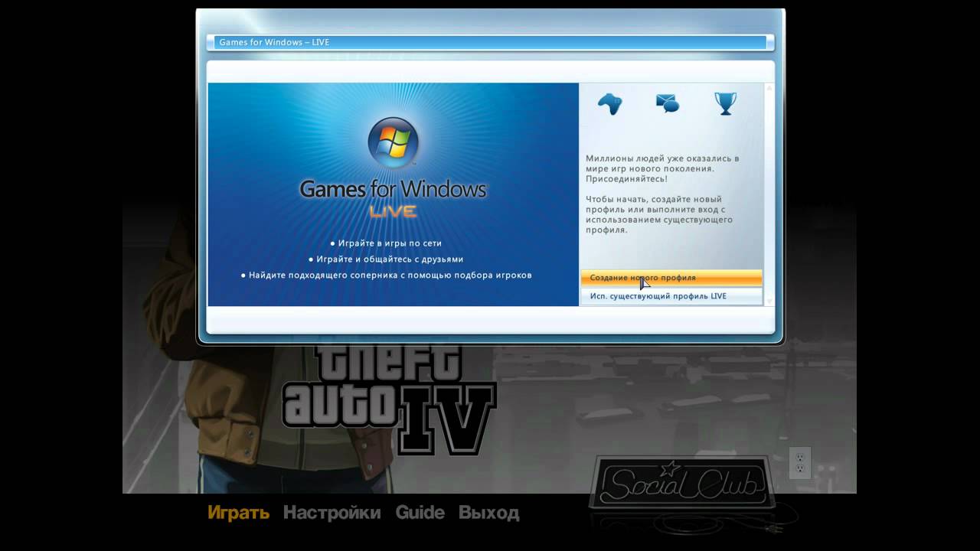Screen dimensions: 980x551
Task: Click the game controller icon
Action: pyautogui.click(x=609, y=103)
